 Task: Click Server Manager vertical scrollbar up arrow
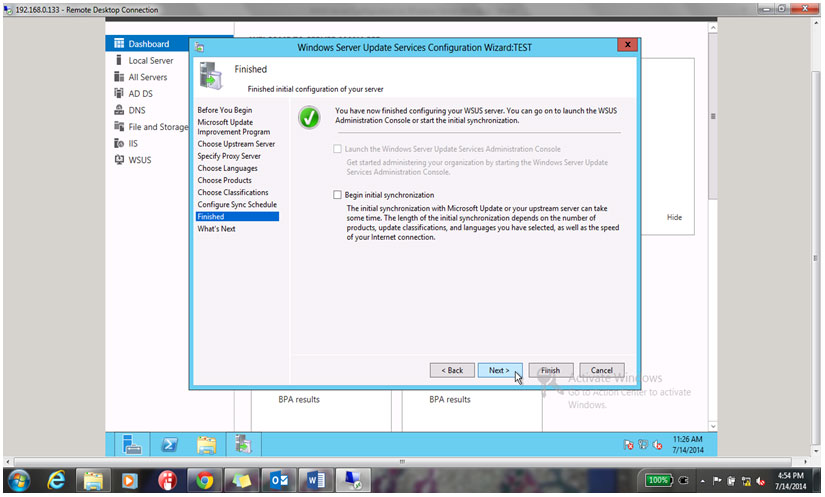713,27
